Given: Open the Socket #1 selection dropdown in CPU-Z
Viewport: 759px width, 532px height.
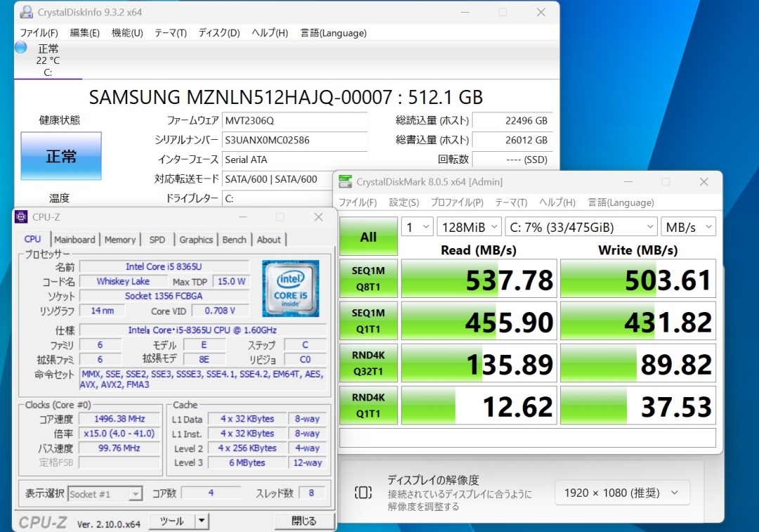Looking at the screenshot, I should [105, 494].
